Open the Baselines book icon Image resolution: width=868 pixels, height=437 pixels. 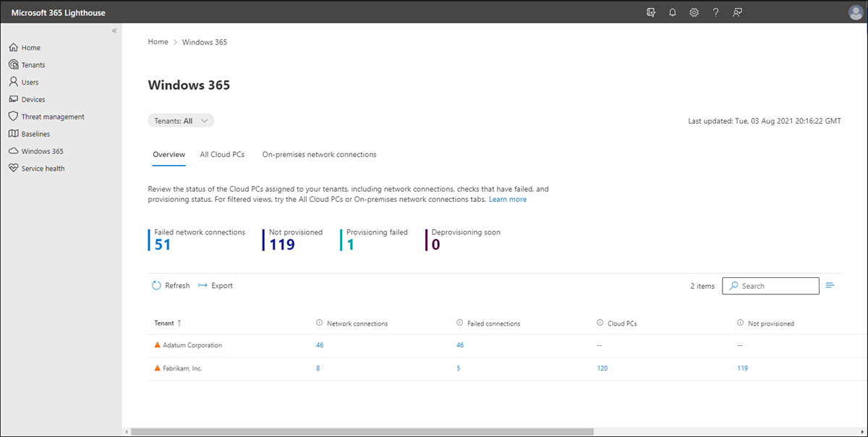[13, 134]
